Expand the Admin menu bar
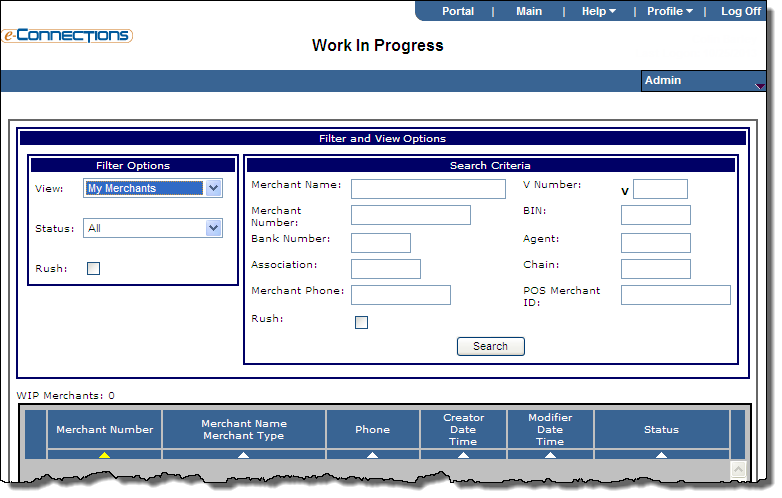The image size is (782, 498). (704, 81)
